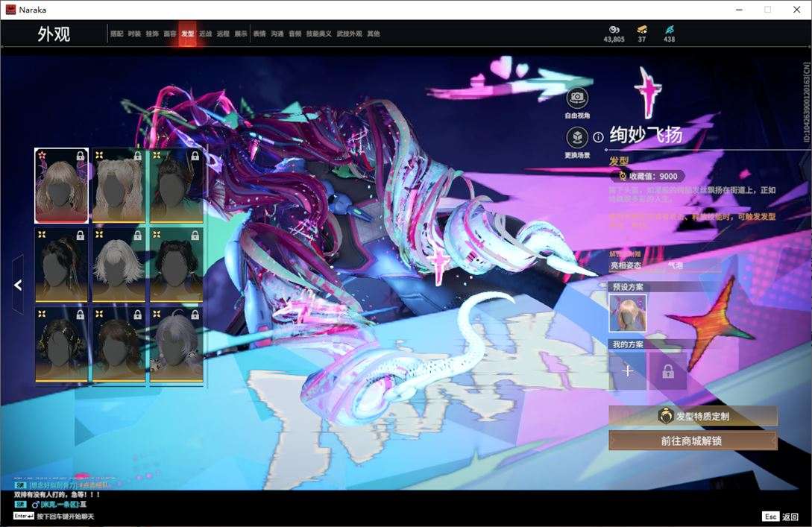Select the highlighted 发型 tab
812x527 pixels.
click(x=187, y=34)
